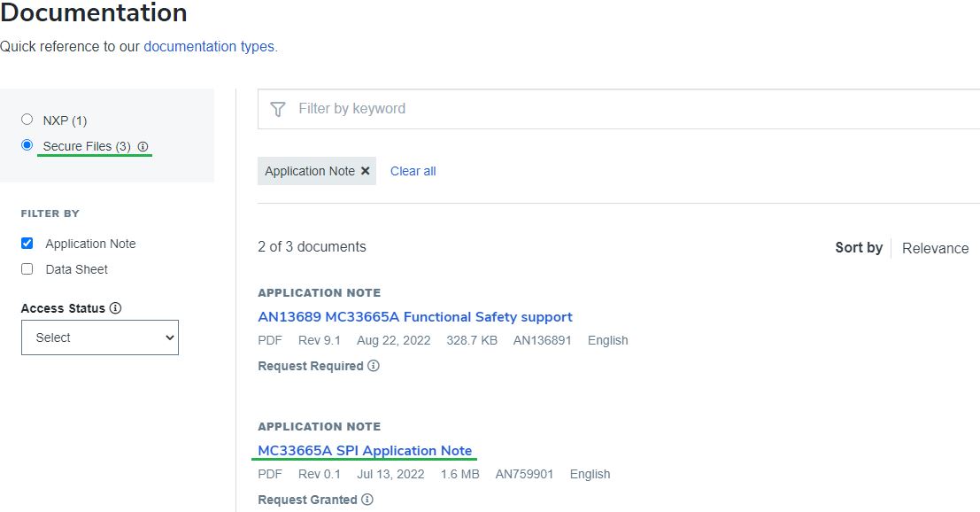The height and width of the screenshot is (512, 980).
Task: Open MC33665A SPI Application Note link
Action: pyautogui.click(x=365, y=451)
